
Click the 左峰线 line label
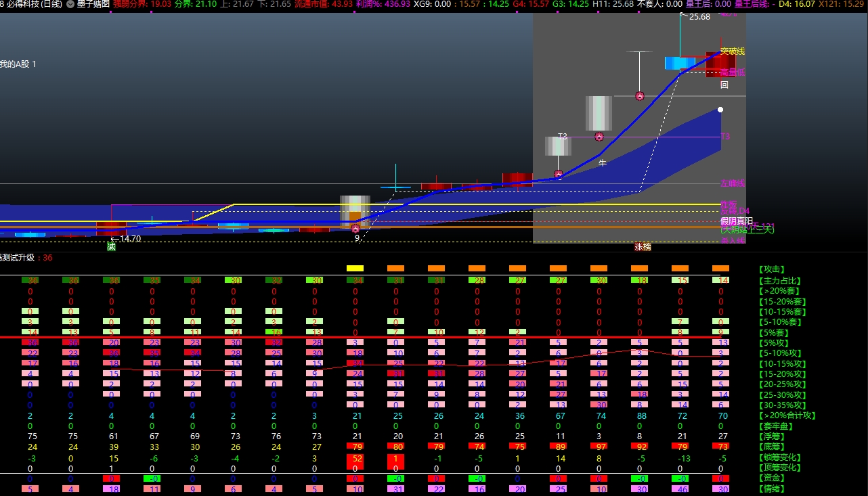tap(732, 183)
